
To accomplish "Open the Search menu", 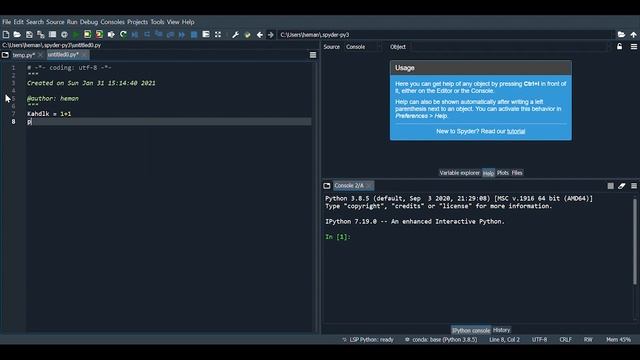I will coord(35,22).
